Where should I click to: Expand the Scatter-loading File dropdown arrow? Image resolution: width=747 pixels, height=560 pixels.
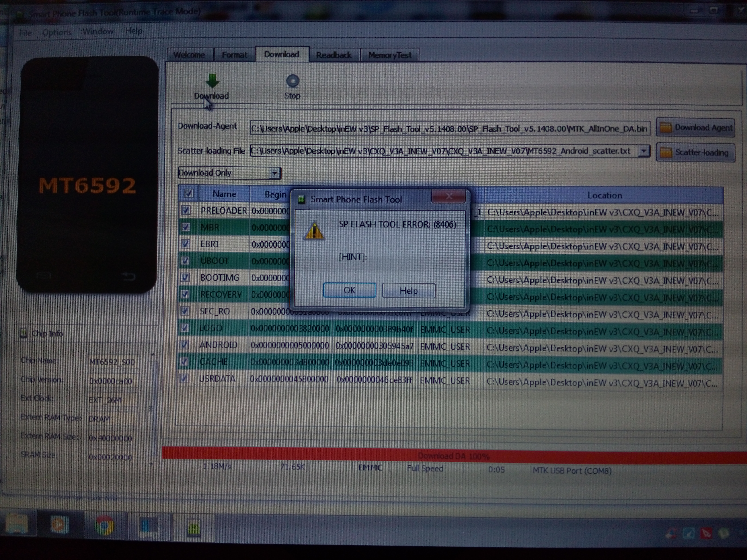(644, 151)
